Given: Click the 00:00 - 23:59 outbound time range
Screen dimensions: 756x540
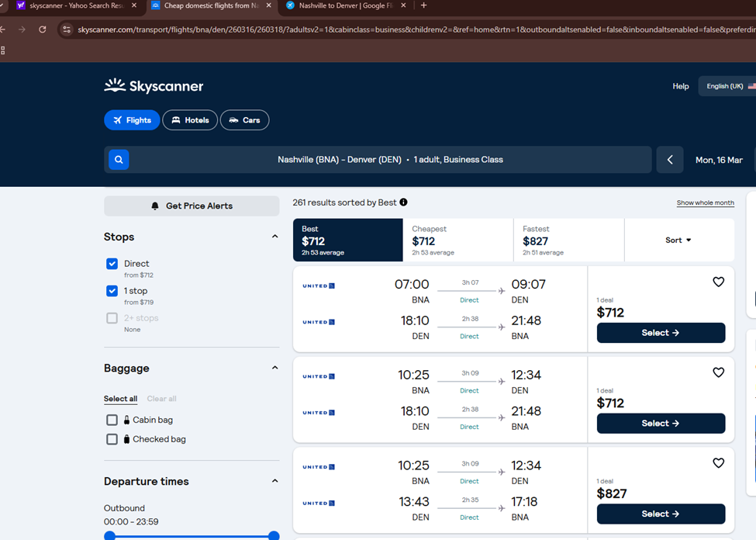Looking at the screenshot, I should click(x=131, y=521).
